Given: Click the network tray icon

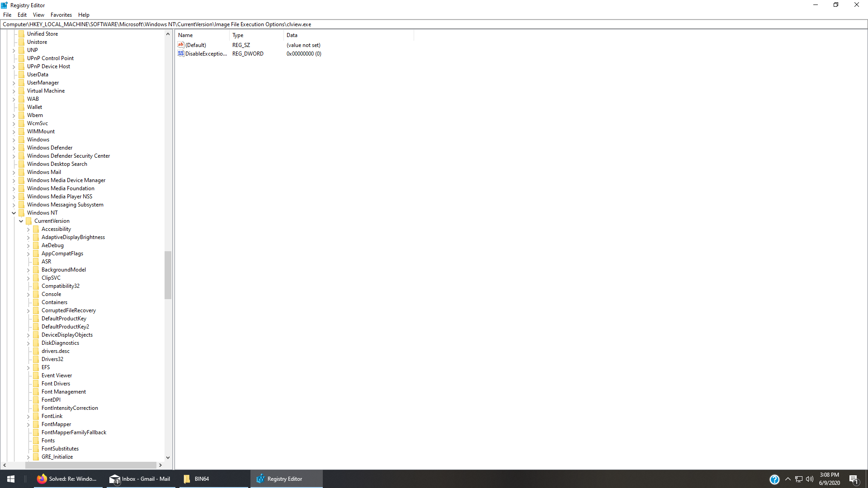Looking at the screenshot, I should point(799,479).
